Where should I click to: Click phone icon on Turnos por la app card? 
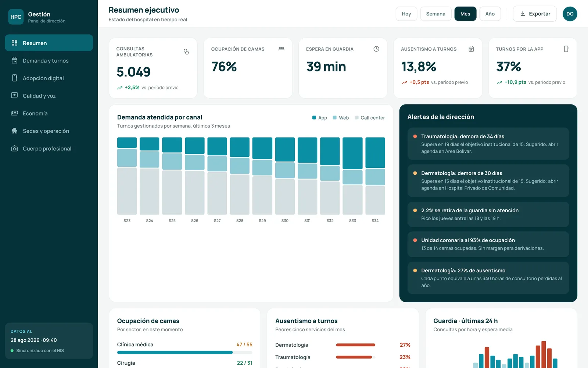pos(566,49)
